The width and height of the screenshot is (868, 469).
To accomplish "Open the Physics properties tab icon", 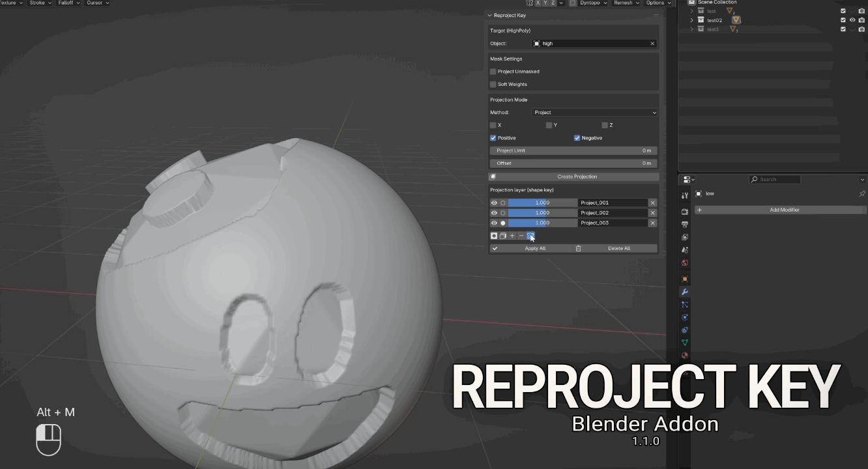I will point(685,317).
